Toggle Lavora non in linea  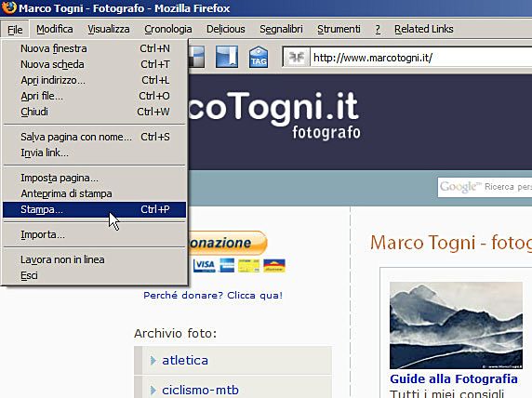(x=94, y=259)
